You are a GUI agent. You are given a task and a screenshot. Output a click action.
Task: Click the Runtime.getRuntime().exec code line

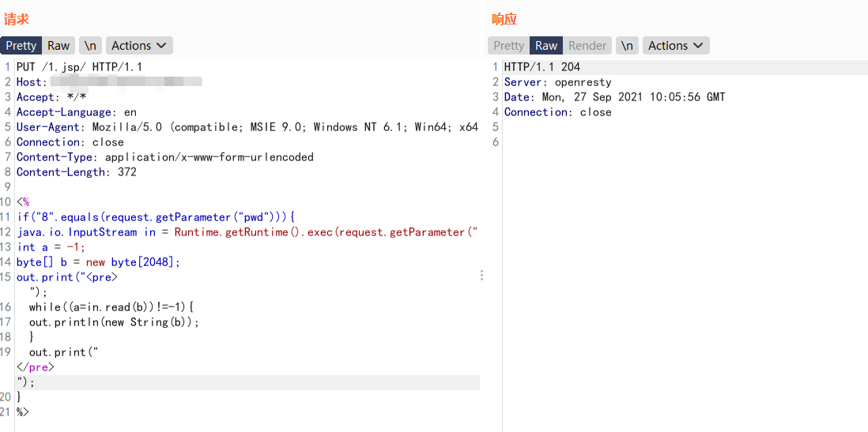coord(247,231)
